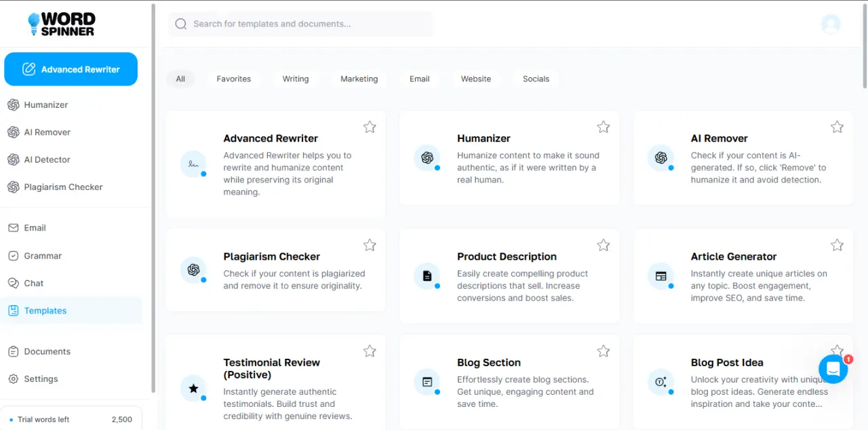Image resolution: width=868 pixels, height=430 pixels.
Task: Click the AI Remover card icon
Action: pos(661,158)
